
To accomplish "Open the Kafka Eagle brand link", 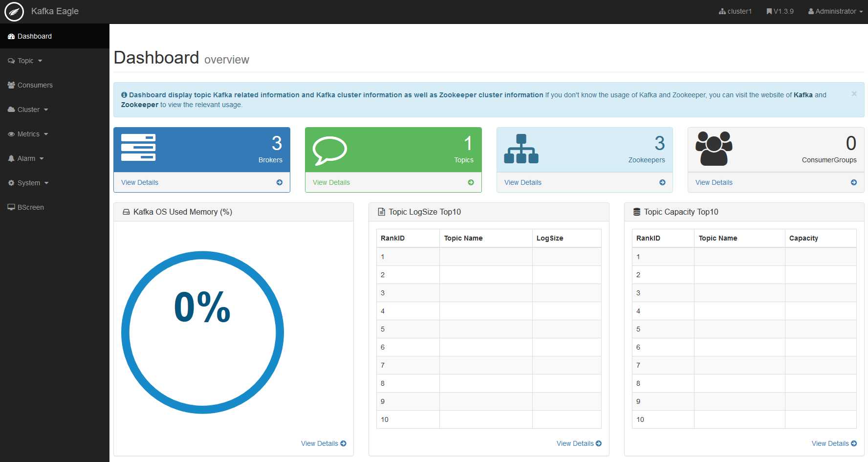I will click(x=55, y=11).
